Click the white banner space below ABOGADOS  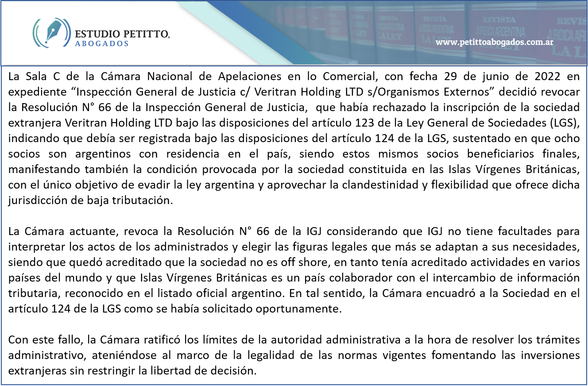102,56
